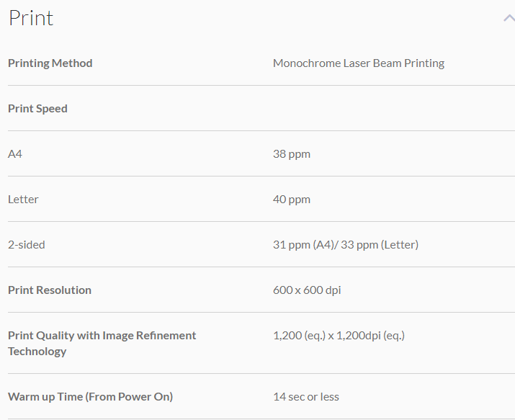Click the 2-sided row label
The height and width of the screenshot is (420, 515).
[27, 245]
